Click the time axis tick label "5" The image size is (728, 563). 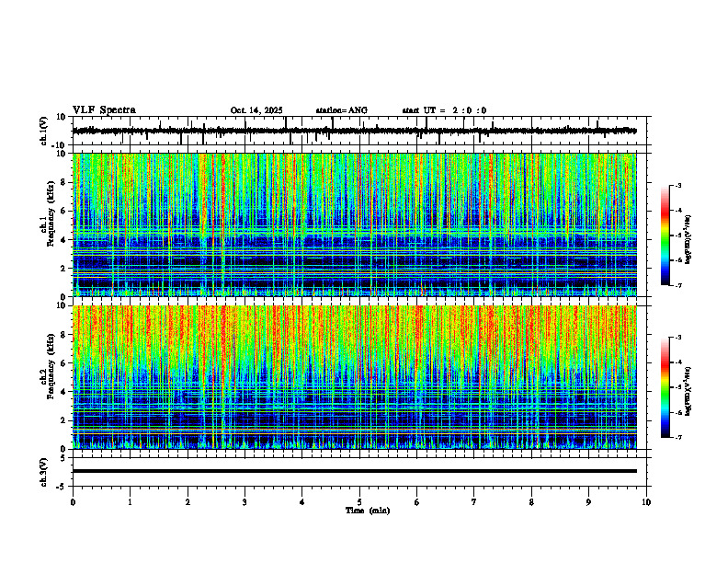[359, 502]
